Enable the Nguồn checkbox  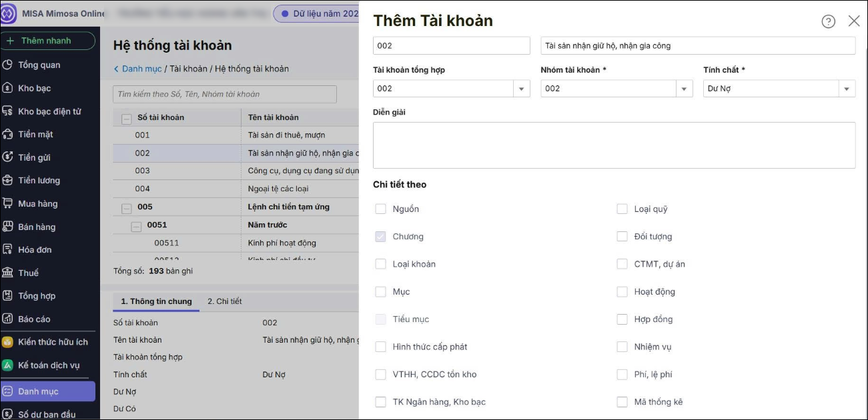pos(380,209)
